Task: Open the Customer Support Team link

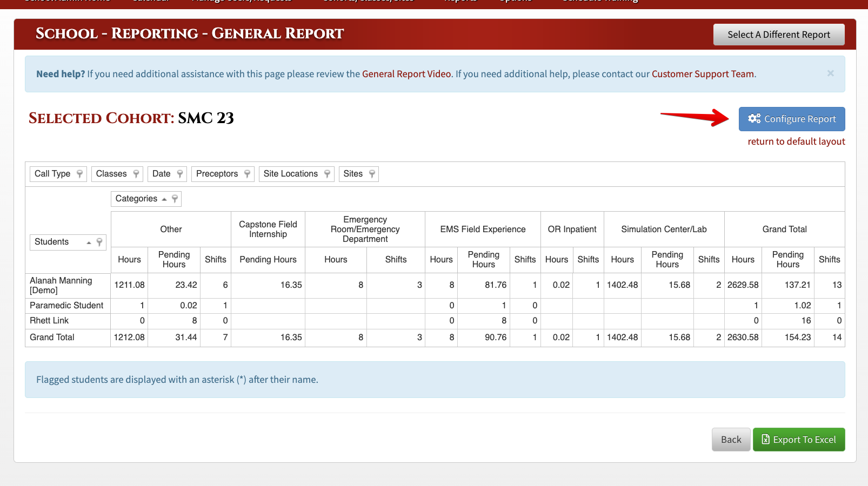Action: pos(703,74)
